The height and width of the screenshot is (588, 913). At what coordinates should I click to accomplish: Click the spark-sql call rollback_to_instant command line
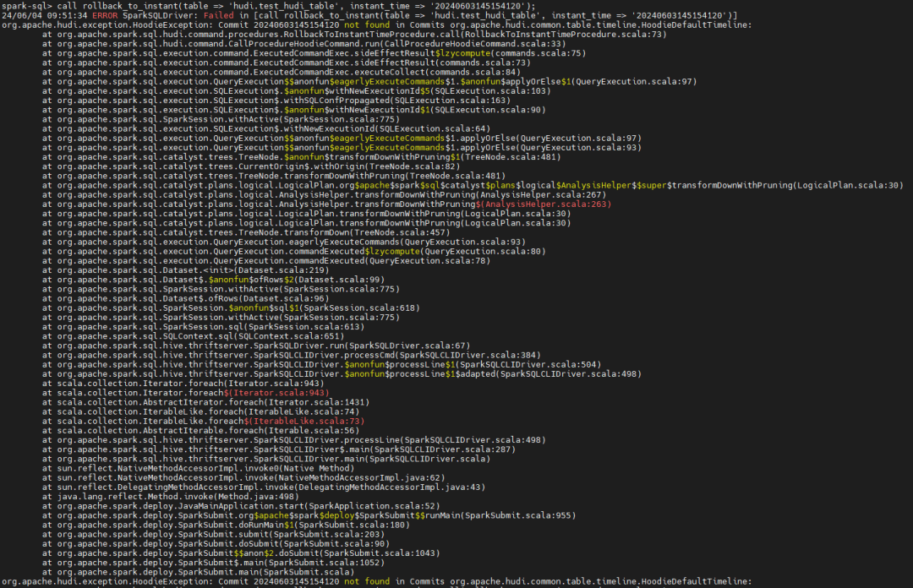pyautogui.click(x=269, y=6)
